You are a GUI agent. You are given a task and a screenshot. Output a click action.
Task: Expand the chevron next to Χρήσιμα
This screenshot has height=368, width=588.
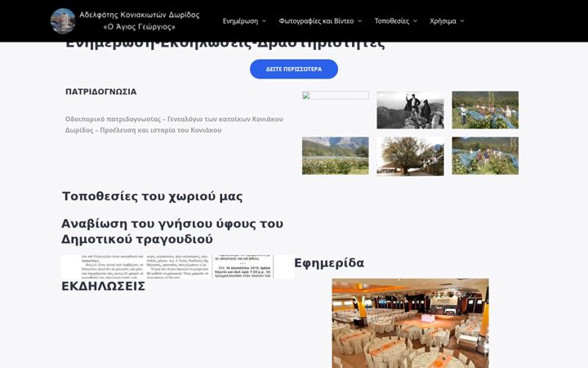tap(462, 21)
